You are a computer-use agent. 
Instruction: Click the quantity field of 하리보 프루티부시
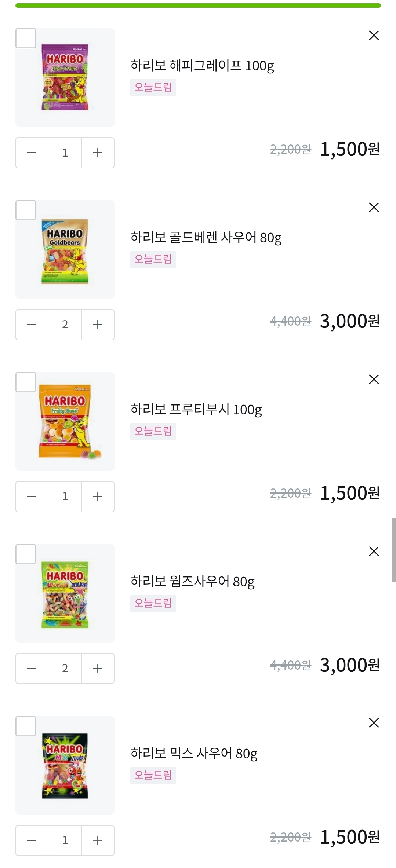click(65, 497)
